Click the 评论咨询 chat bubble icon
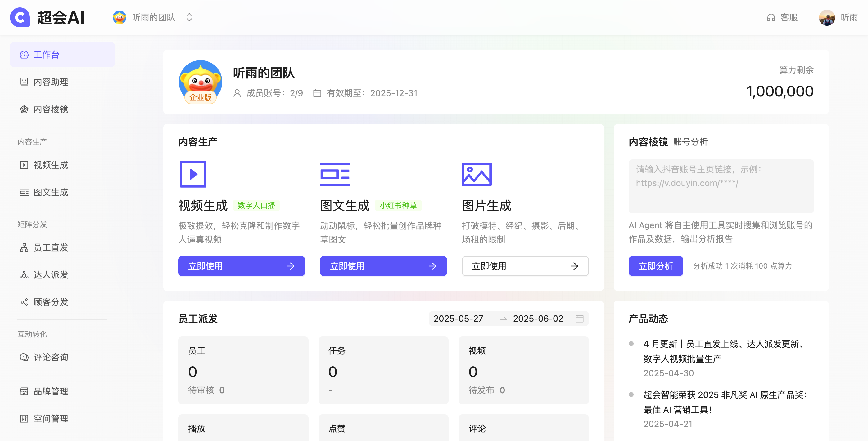The height and width of the screenshot is (441, 868). 24,357
